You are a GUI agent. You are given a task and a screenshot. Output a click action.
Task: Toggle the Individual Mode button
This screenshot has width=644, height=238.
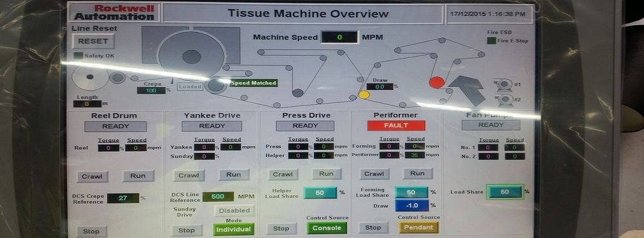(x=234, y=230)
